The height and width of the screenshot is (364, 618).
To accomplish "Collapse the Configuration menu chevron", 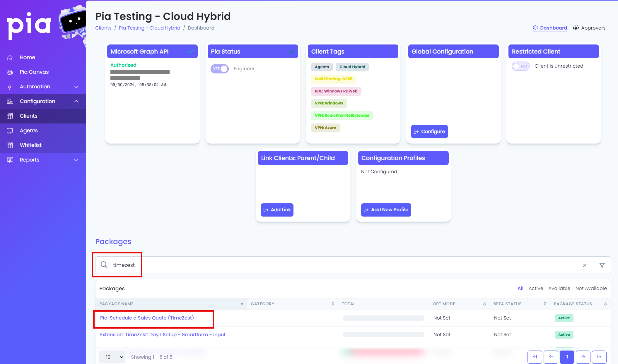I will (76, 101).
